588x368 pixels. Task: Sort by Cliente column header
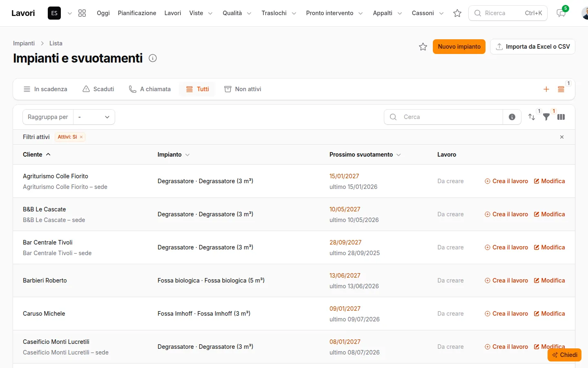point(37,155)
